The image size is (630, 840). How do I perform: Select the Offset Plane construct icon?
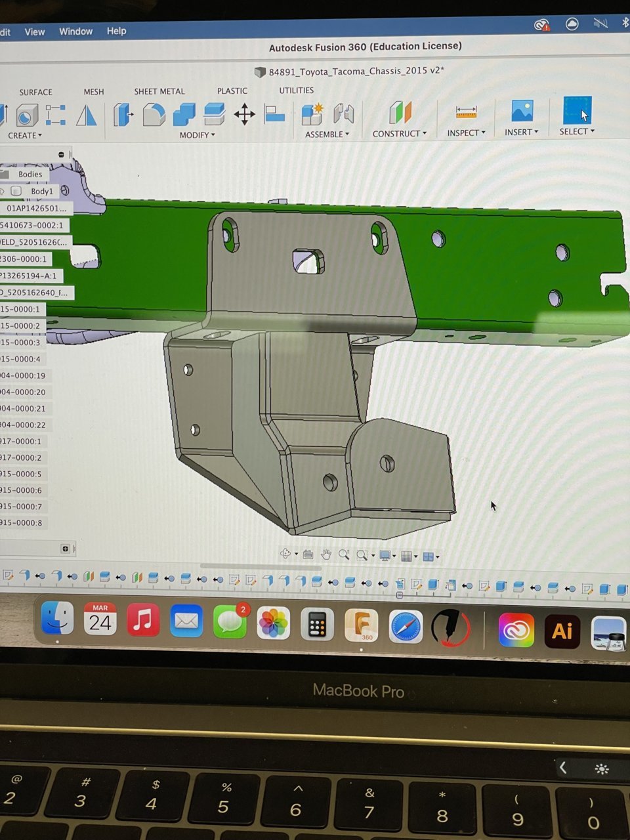pos(400,112)
